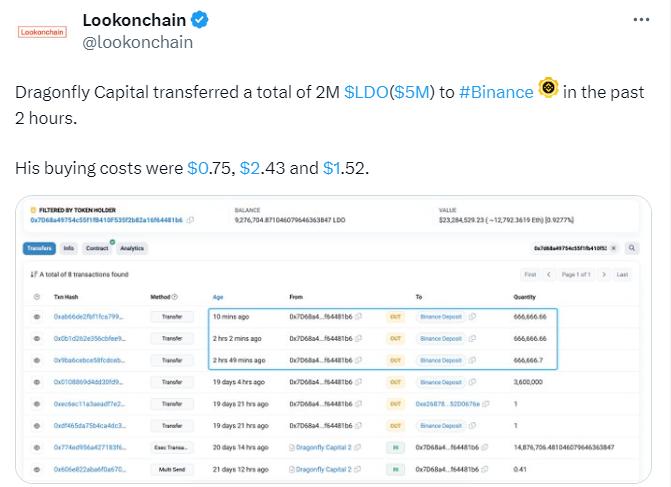Click the Lookonchain profile avatar
The height and width of the screenshot is (487, 671).
(42, 31)
